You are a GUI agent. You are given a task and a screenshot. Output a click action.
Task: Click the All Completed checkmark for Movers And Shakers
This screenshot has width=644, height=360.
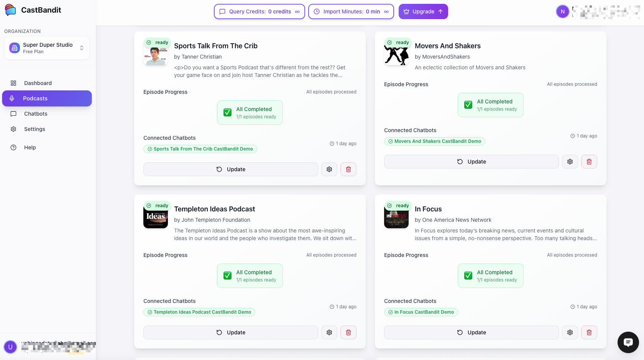468,105
